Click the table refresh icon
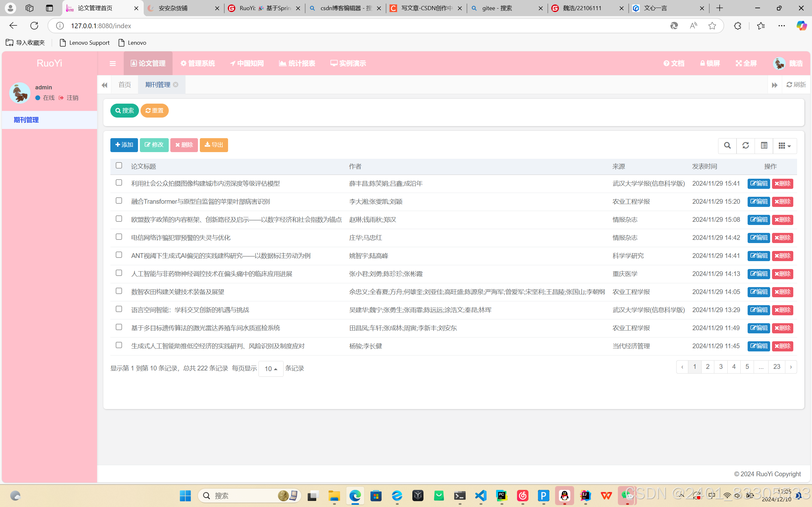This screenshot has width=812, height=507. pos(746,145)
